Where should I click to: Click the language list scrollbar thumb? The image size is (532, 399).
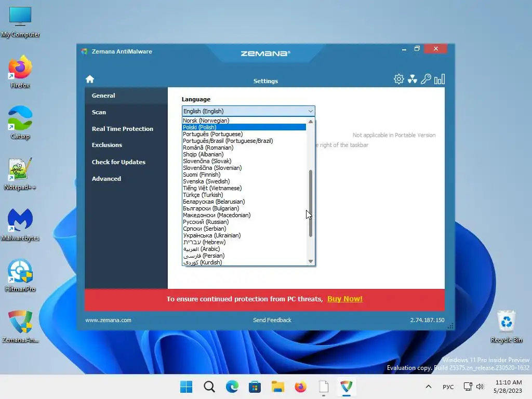(311, 203)
